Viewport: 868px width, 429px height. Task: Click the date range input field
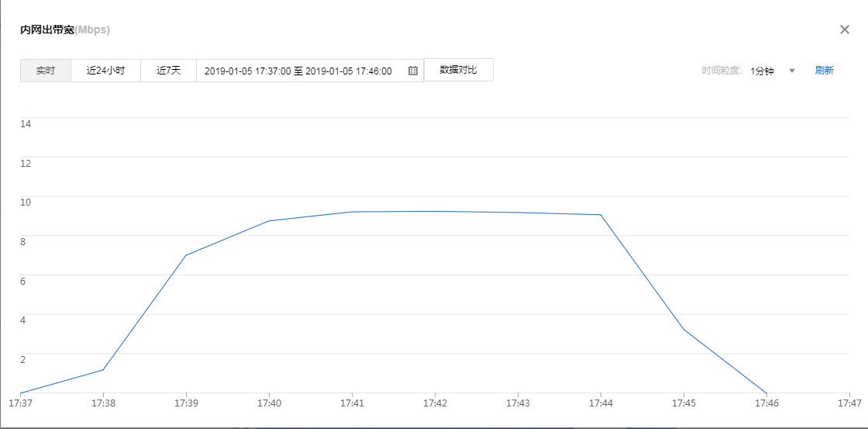coord(298,71)
